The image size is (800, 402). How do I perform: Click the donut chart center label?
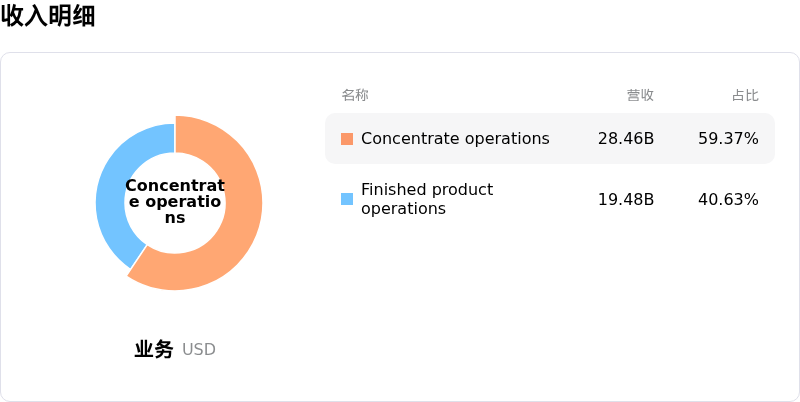tap(175, 202)
